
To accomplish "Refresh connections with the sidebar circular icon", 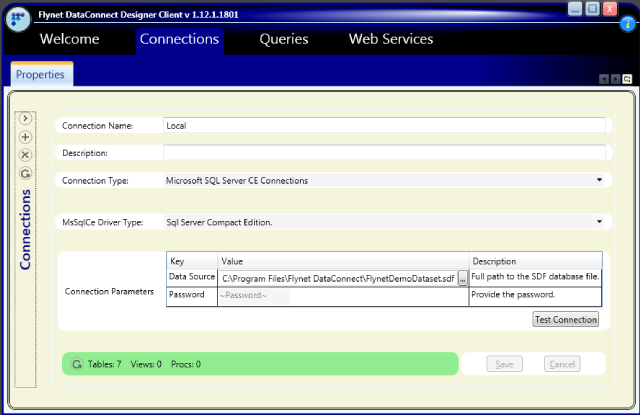I will pyautogui.click(x=25, y=173).
